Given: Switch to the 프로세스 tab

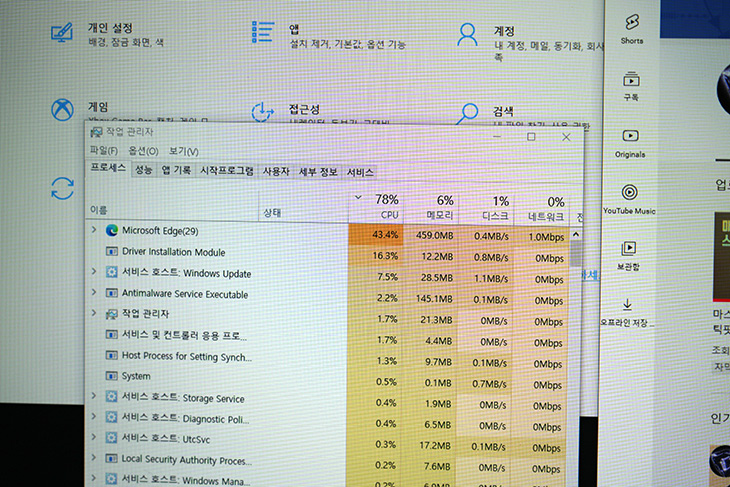Looking at the screenshot, I should pyautogui.click(x=108, y=168).
